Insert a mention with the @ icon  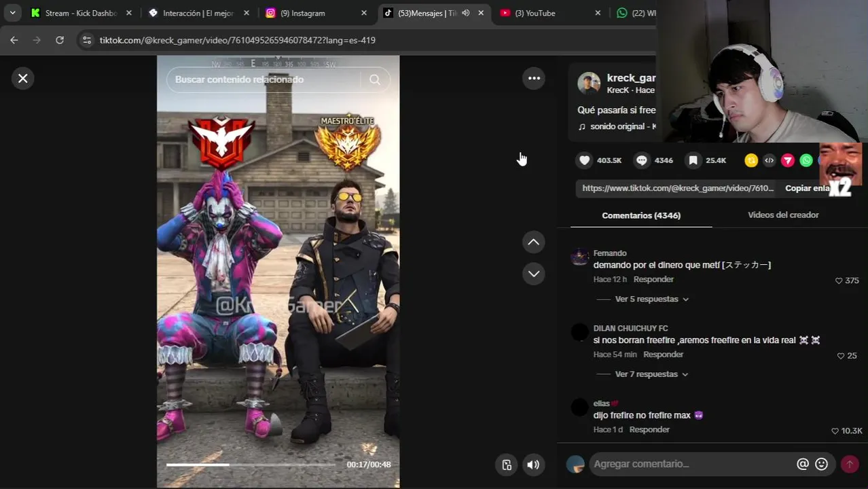pyautogui.click(x=803, y=464)
